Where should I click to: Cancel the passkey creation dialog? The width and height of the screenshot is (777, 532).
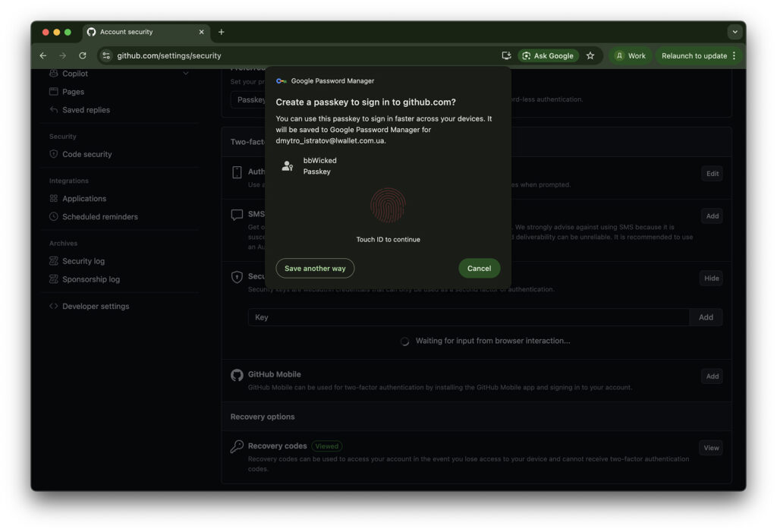point(480,268)
